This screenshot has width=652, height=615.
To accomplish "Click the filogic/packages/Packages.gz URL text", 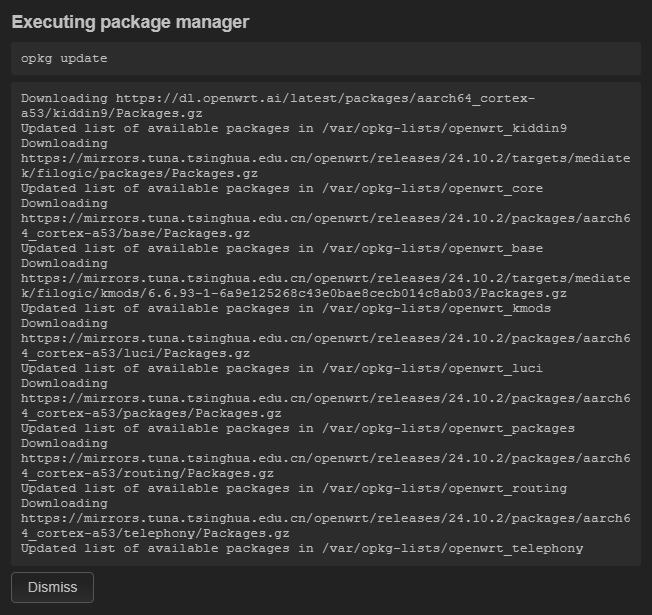I will click(140, 173).
